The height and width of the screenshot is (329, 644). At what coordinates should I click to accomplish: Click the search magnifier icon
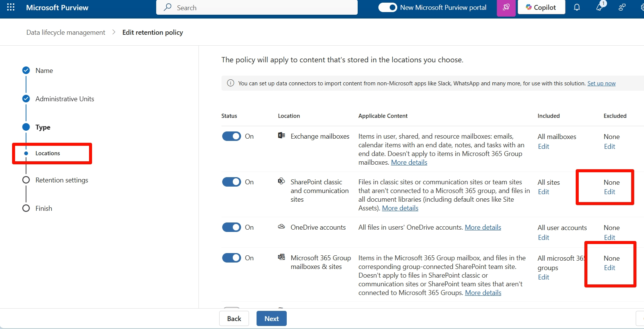(168, 7)
